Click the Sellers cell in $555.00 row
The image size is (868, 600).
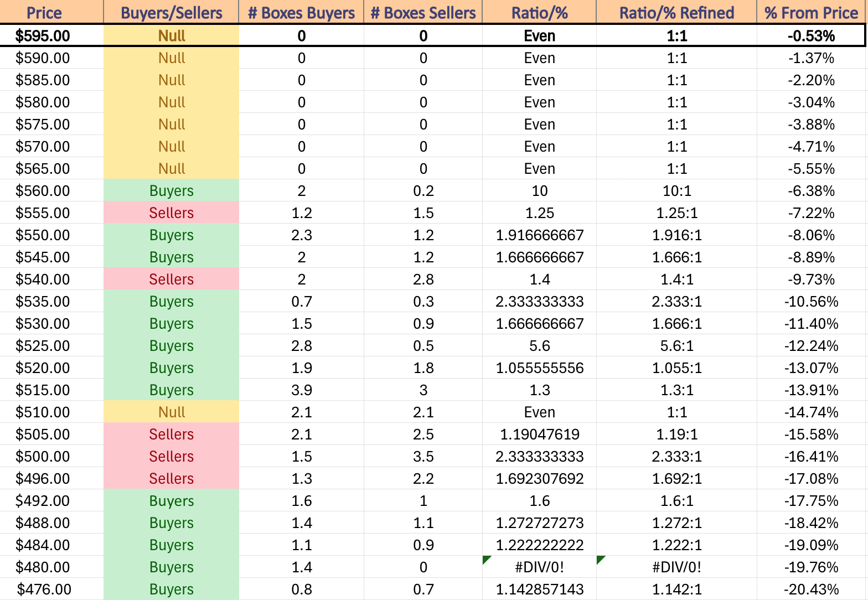click(171, 213)
